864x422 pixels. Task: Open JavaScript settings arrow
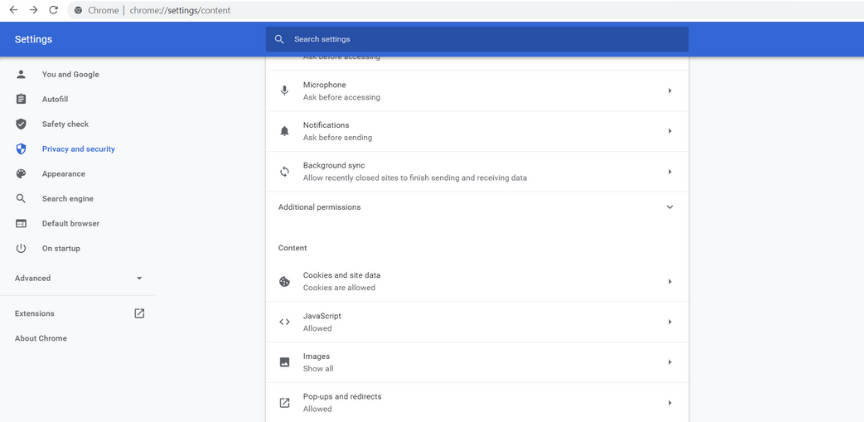pos(669,322)
